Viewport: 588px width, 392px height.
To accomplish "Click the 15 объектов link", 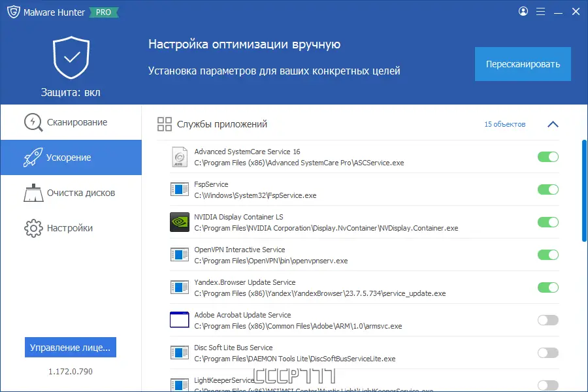I will coord(505,124).
